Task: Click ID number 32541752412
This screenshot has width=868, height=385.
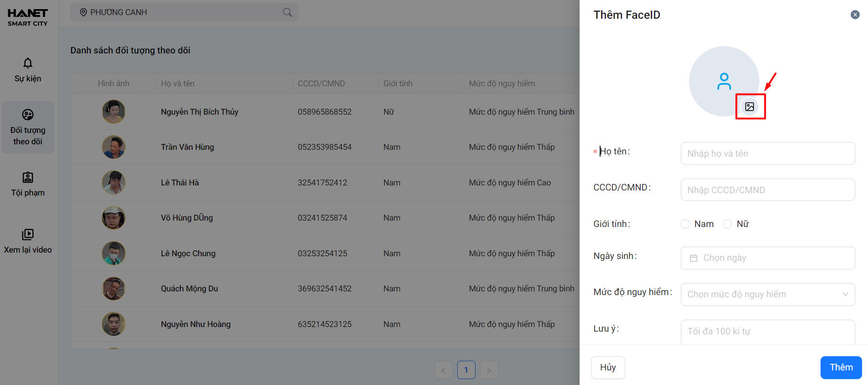Action: (x=322, y=183)
